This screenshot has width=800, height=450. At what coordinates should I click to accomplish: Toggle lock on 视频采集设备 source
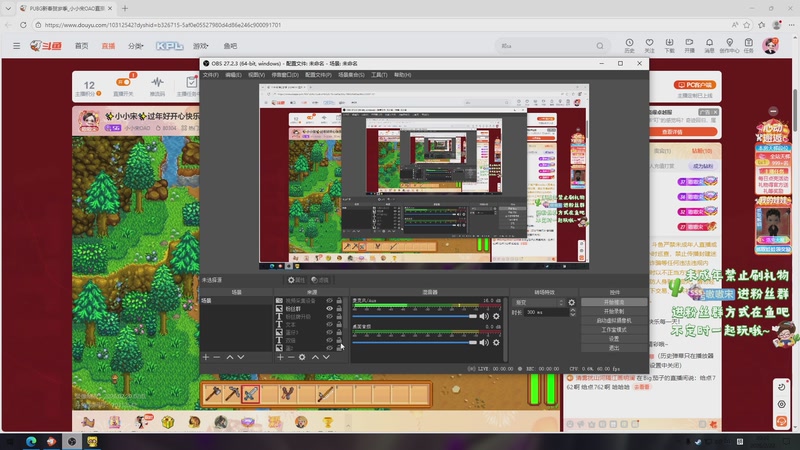[339, 301]
